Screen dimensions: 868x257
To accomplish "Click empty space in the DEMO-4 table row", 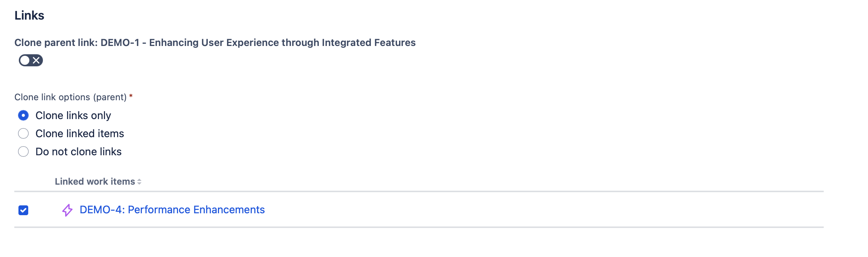I will [527, 210].
